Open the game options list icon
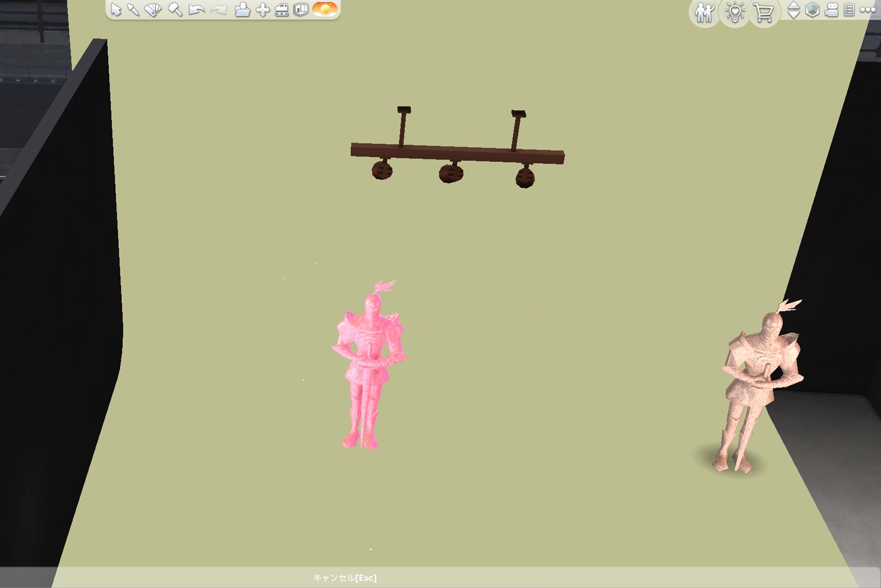This screenshot has width=881, height=588. (x=849, y=10)
